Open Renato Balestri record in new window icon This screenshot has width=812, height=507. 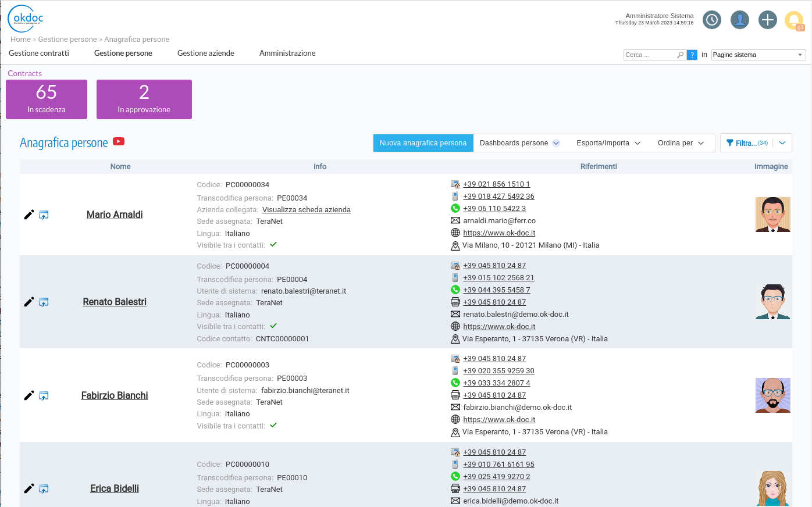pyautogui.click(x=44, y=302)
